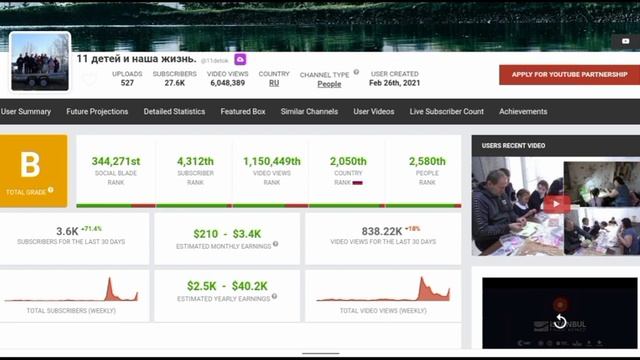Screen dimensions: 640x360
Task: Click the channel avatar thumbnail
Action: [x=40, y=62]
